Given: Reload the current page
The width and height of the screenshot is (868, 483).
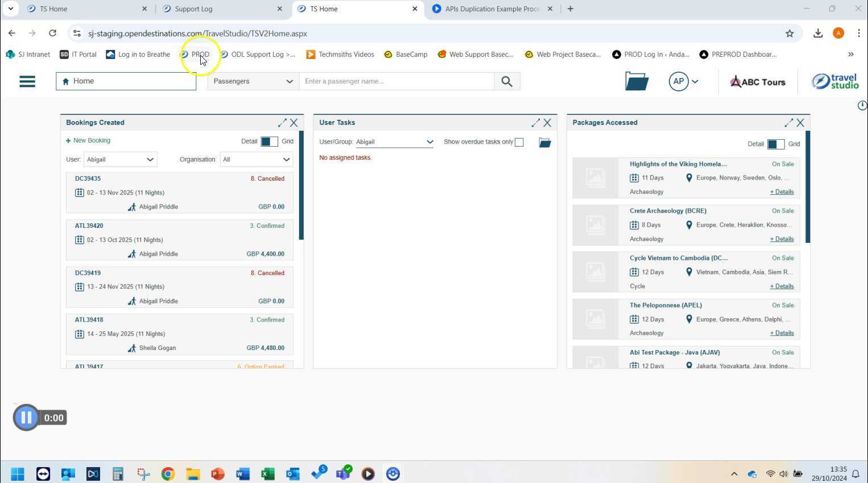Looking at the screenshot, I should (x=52, y=34).
